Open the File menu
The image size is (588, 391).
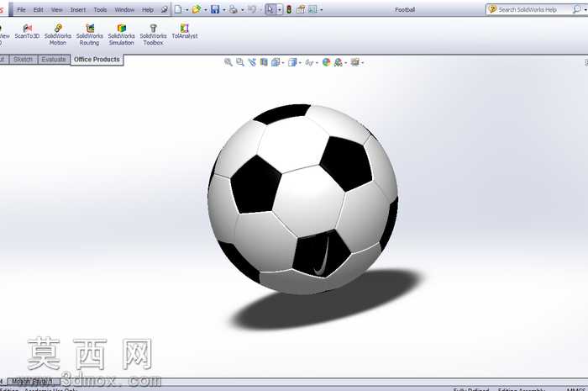click(x=21, y=10)
